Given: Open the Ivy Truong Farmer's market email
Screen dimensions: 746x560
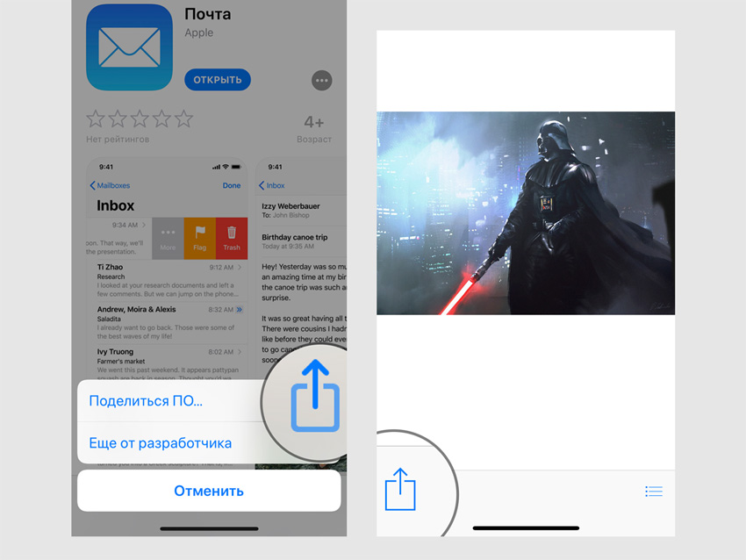Looking at the screenshot, I should (167, 363).
